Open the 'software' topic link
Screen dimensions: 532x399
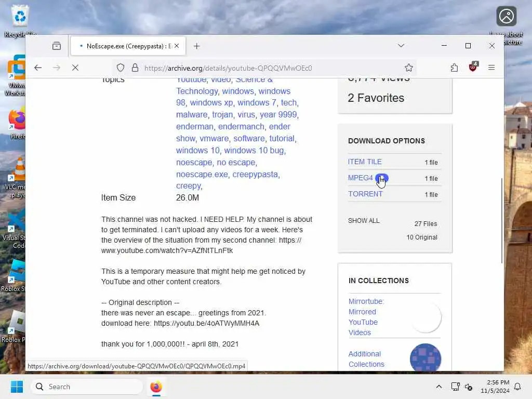pyautogui.click(x=249, y=138)
